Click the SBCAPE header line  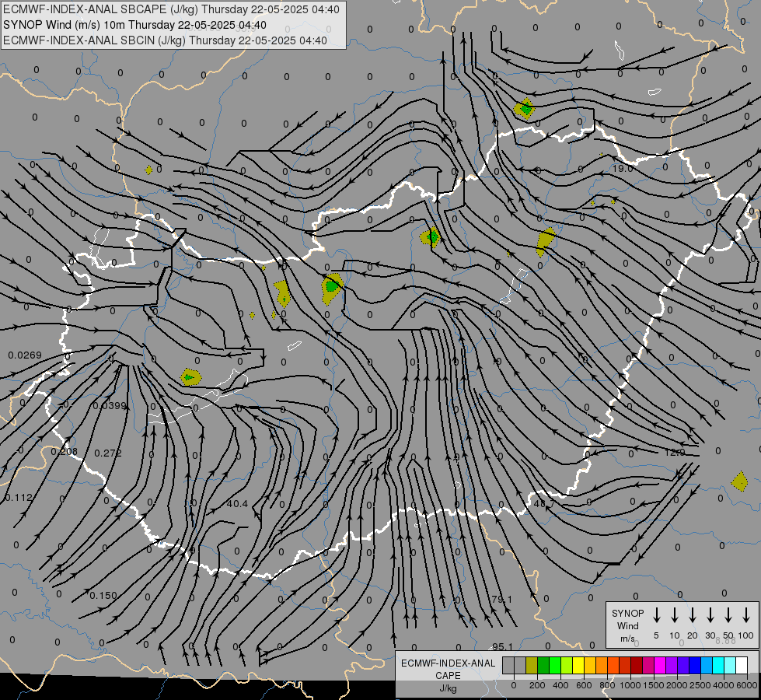click(171, 9)
